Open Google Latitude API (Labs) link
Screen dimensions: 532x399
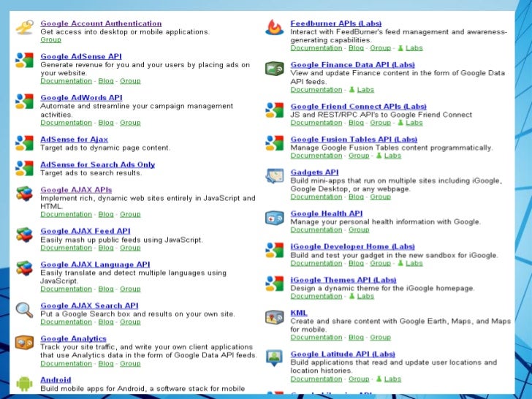pyautogui.click(x=343, y=354)
